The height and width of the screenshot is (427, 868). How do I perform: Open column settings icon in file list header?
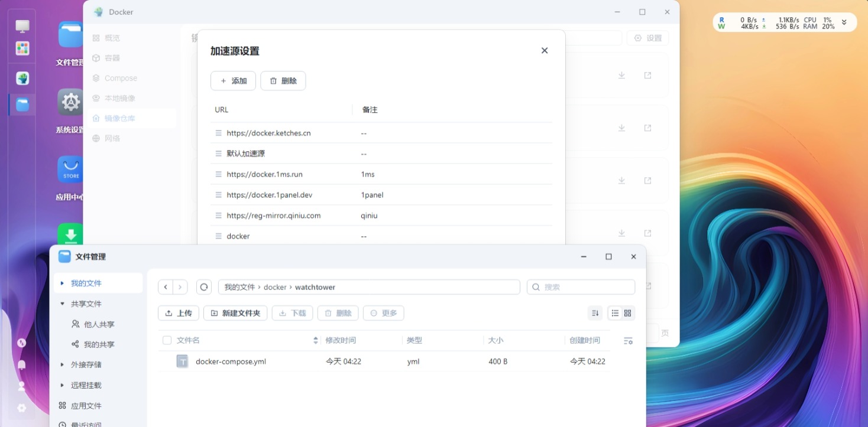click(628, 341)
